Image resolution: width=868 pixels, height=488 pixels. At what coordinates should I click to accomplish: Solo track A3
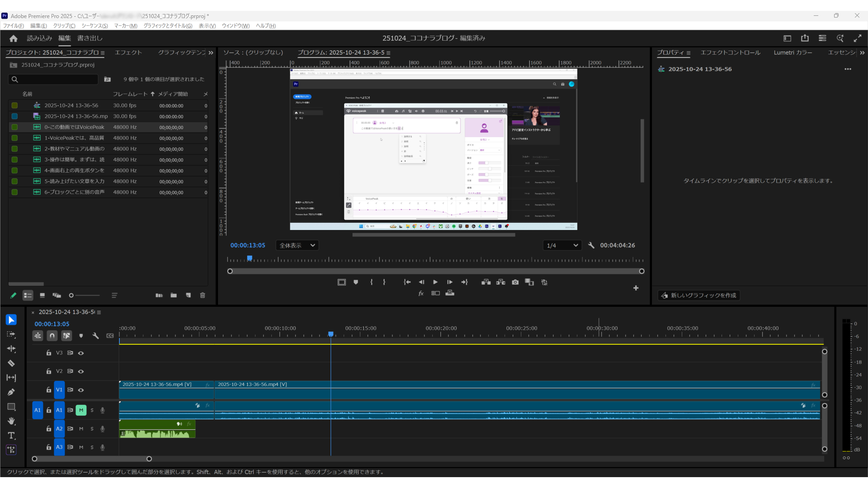click(92, 447)
